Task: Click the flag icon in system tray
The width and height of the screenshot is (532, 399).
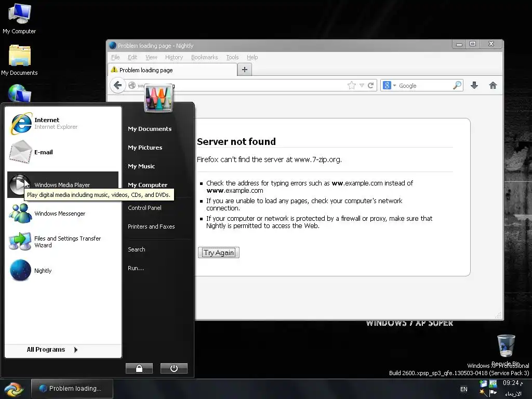Action: (x=493, y=393)
